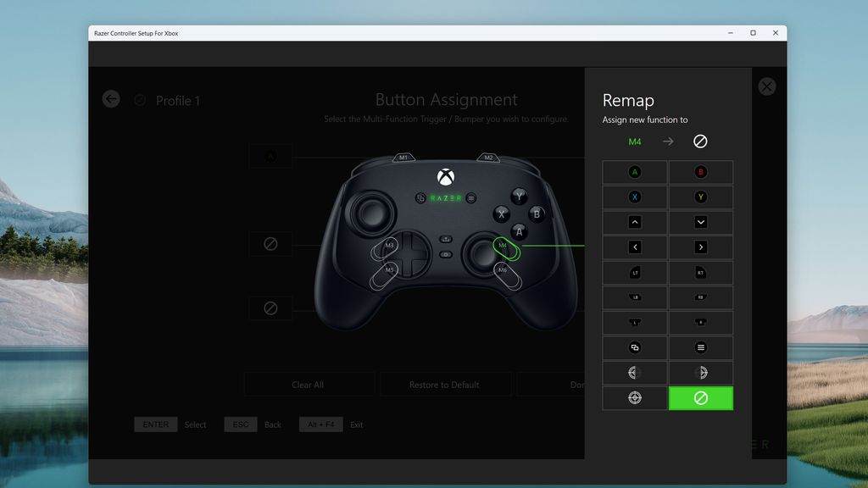The image size is (868, 488).
Task: Select the green A button remap option
Action: 634,171
